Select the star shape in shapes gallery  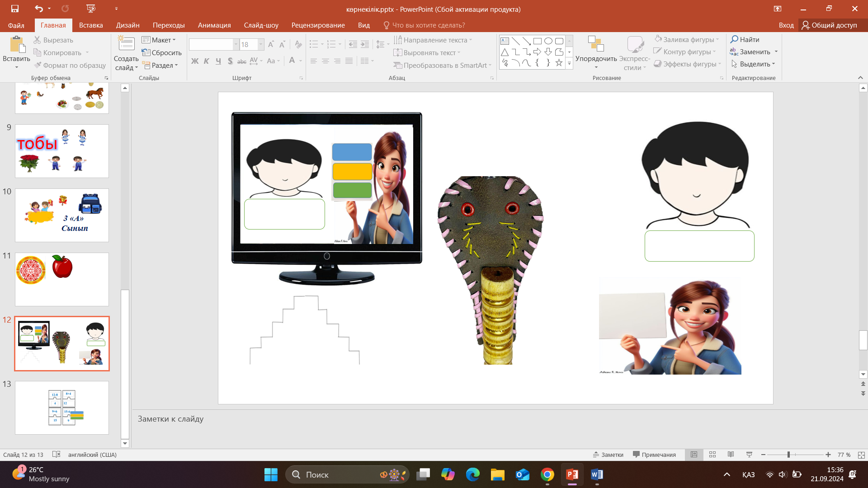point(559,63)
